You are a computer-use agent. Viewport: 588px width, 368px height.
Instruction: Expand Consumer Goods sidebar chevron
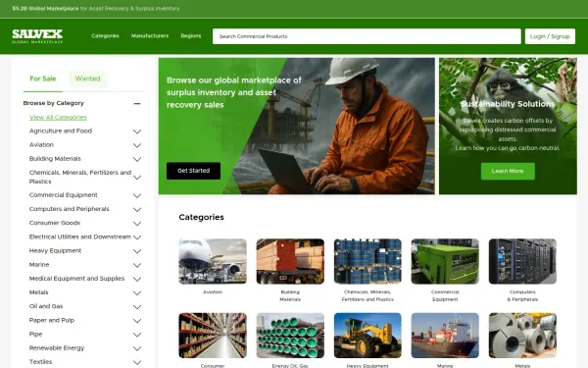[x=137, y=224]
